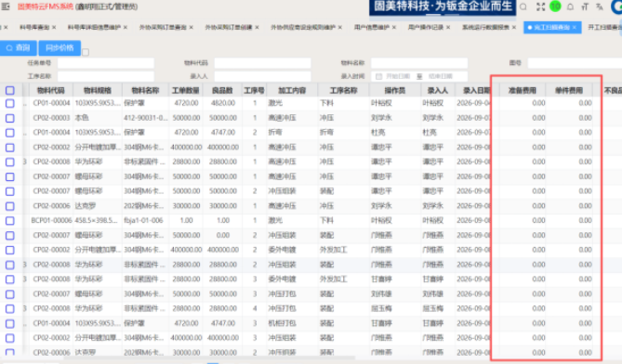Close the 外协采购订单查询 tab
Viewport: 622px width, 364px height.
click(192, 27)
